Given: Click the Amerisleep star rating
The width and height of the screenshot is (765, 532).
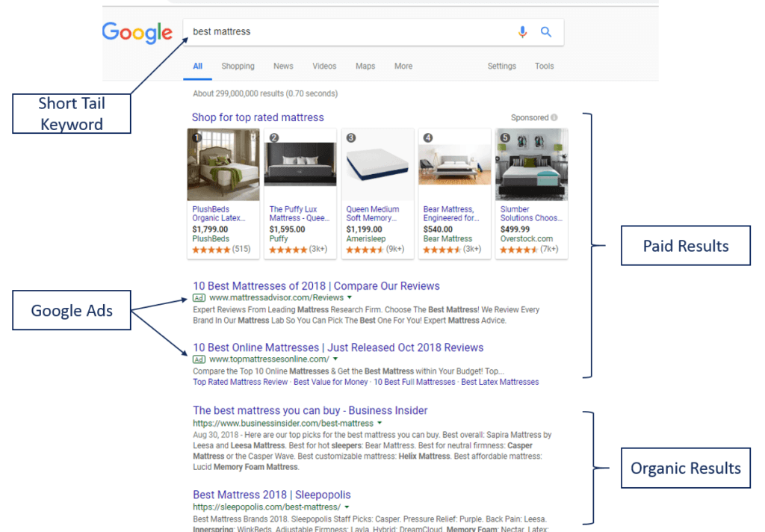Looking at the screenshot, I should (365, 250).
